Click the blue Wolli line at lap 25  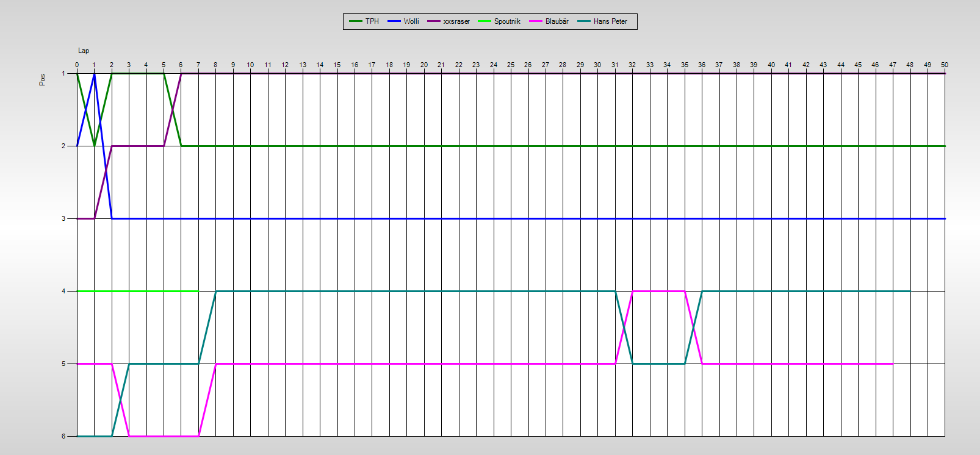(x=511, y=218)
